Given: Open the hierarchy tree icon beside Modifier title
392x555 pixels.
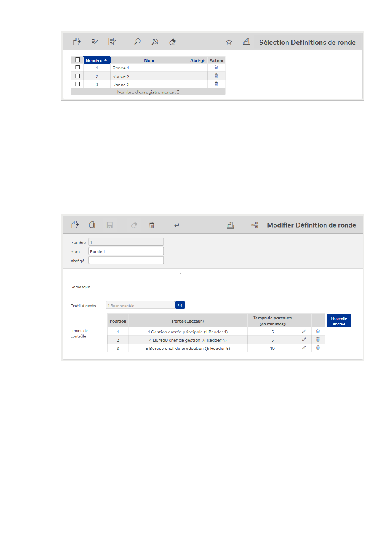Looking at the screenshot, I should [x=255, y=225].
